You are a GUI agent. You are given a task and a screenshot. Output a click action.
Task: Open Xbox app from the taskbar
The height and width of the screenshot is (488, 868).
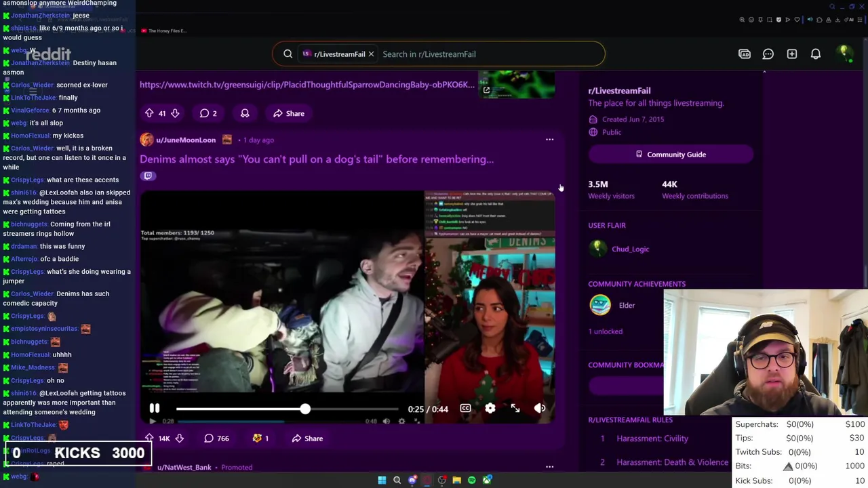[486, 480]
